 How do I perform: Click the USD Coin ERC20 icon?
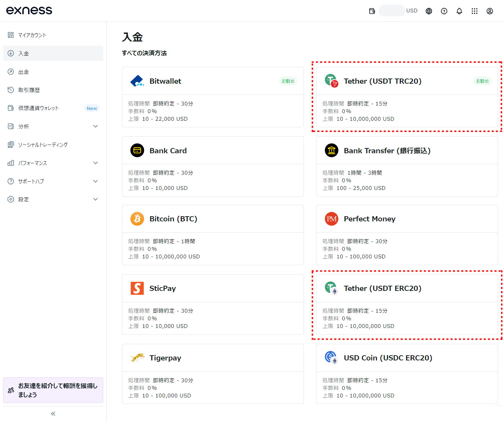coord(332,358)
